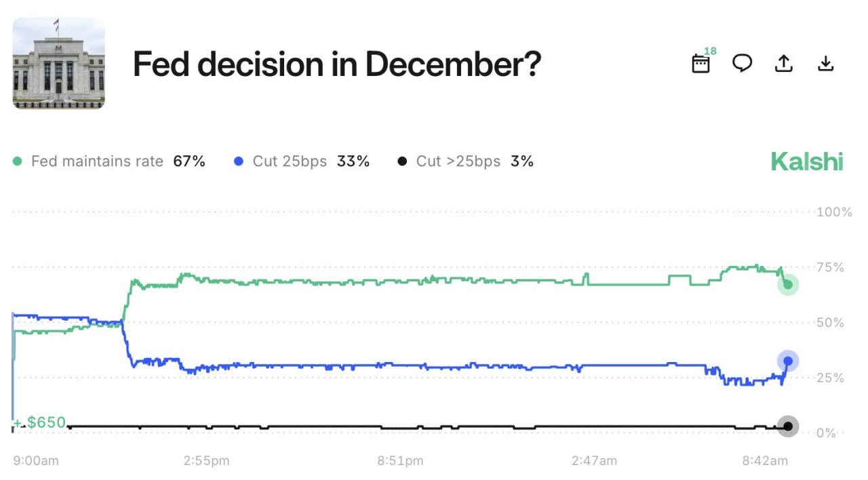Click the share upload icon

[x=783, y=64]
